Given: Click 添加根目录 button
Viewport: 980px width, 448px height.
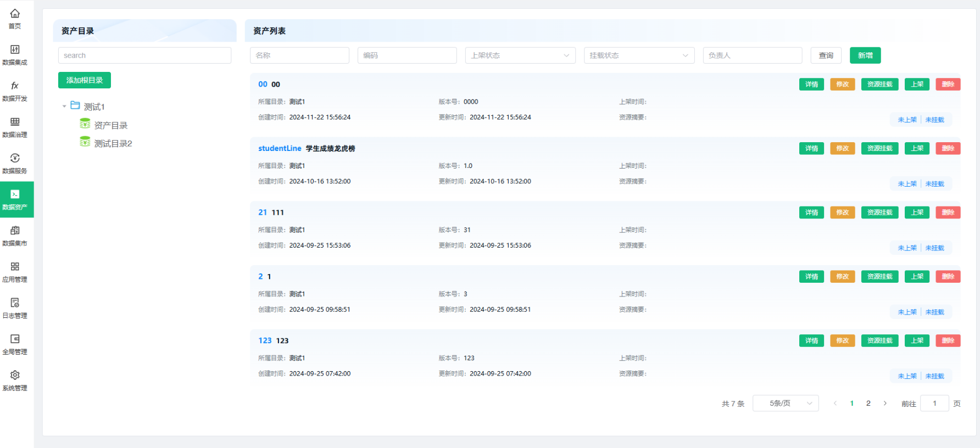Looking at the screenshot, I should tap(85, 80).
